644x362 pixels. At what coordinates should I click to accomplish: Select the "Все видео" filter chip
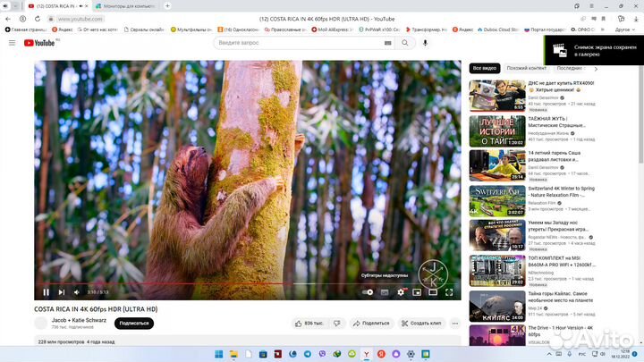pyautogui.click(x=484, y=68)
